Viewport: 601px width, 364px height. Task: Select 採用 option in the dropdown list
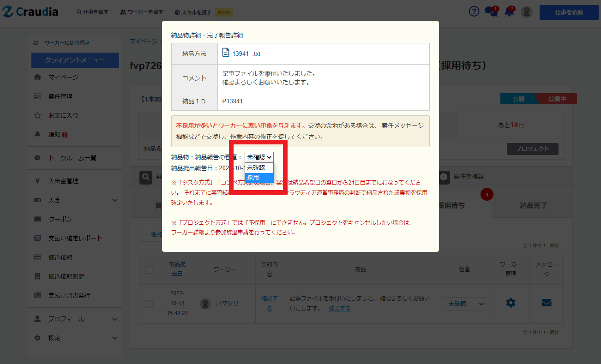259,178
